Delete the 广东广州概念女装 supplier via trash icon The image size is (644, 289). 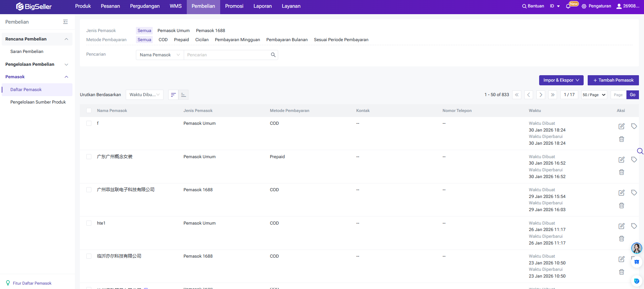click(x=621, y=172)
